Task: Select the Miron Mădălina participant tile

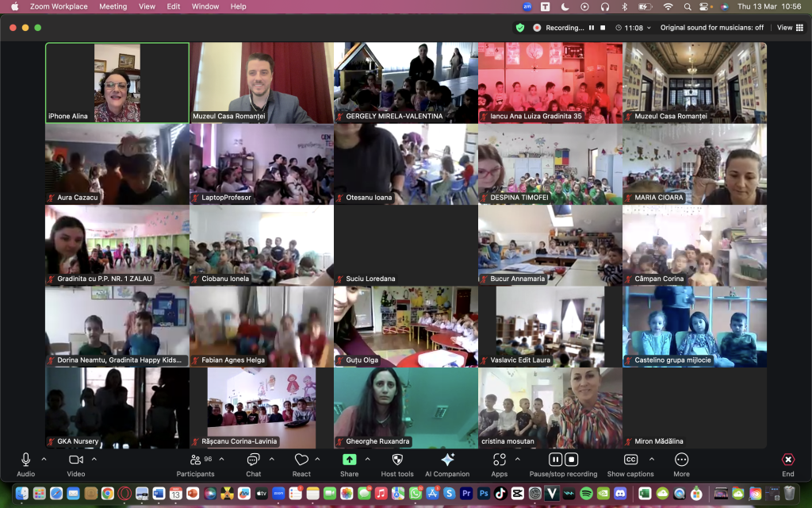Action: coord(695,408)
